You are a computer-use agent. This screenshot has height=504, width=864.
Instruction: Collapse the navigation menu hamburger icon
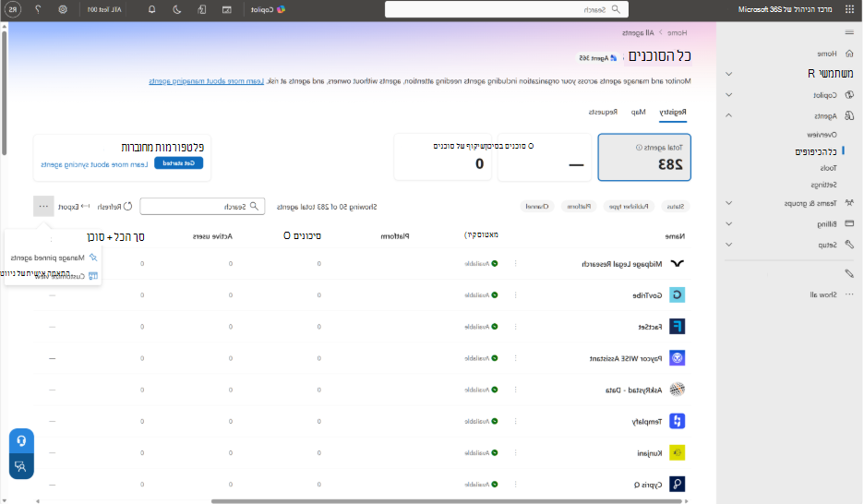click(x=849, y=32)
